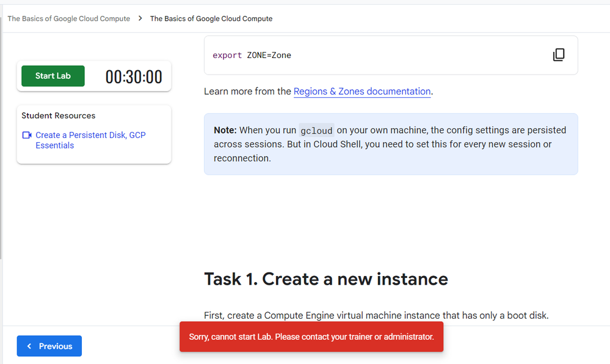Open Create a Persistent Disk, GCP Essentials link
Viewport: 610px width, 364px height.
[90, 140]
